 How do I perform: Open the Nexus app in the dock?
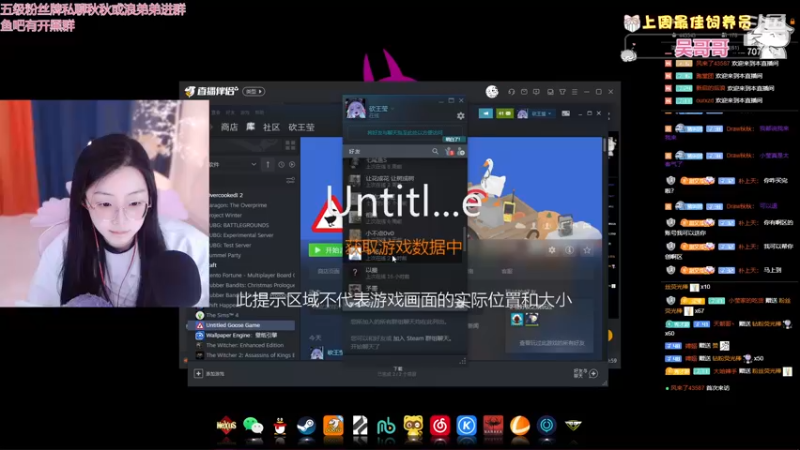[227, 426]
